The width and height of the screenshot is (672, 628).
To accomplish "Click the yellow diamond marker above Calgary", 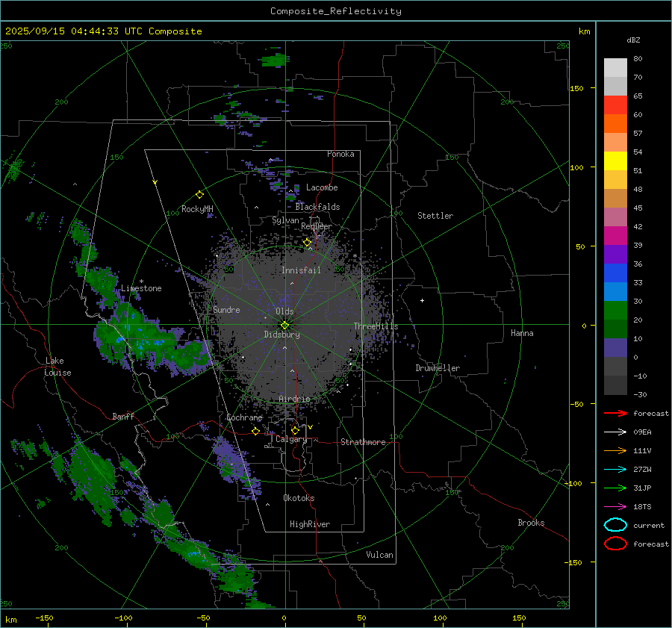I will pyautogui.click(x=295, y=430).
